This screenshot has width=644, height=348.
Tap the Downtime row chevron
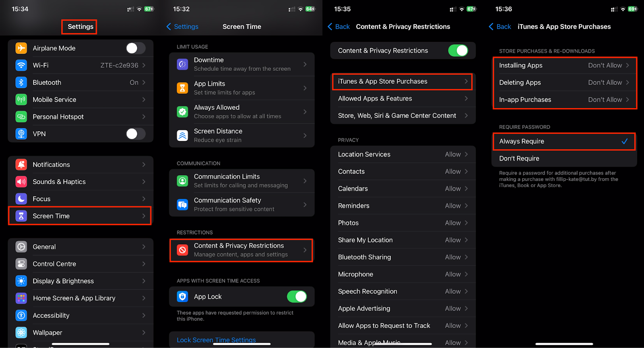point(305,64)
